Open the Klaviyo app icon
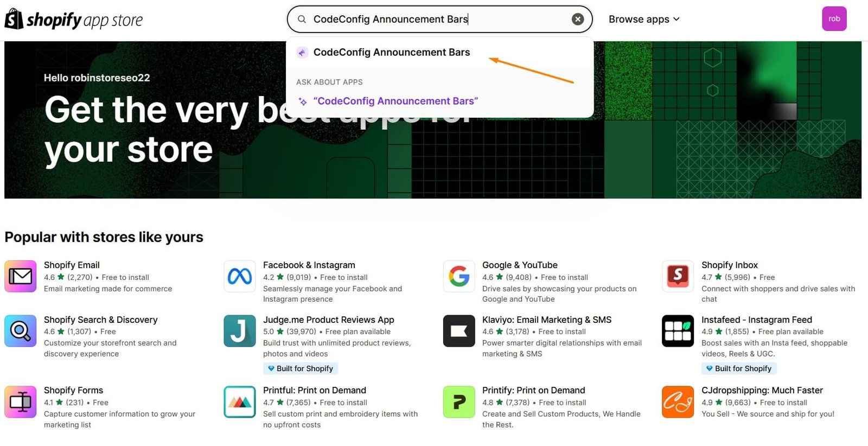 (x=459, y=331)
